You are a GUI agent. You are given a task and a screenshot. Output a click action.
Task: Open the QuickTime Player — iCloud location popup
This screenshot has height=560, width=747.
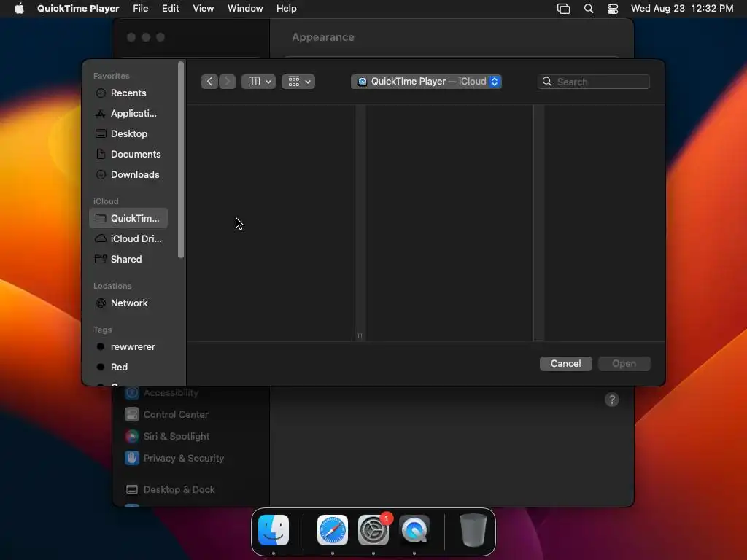coord(426,82)
